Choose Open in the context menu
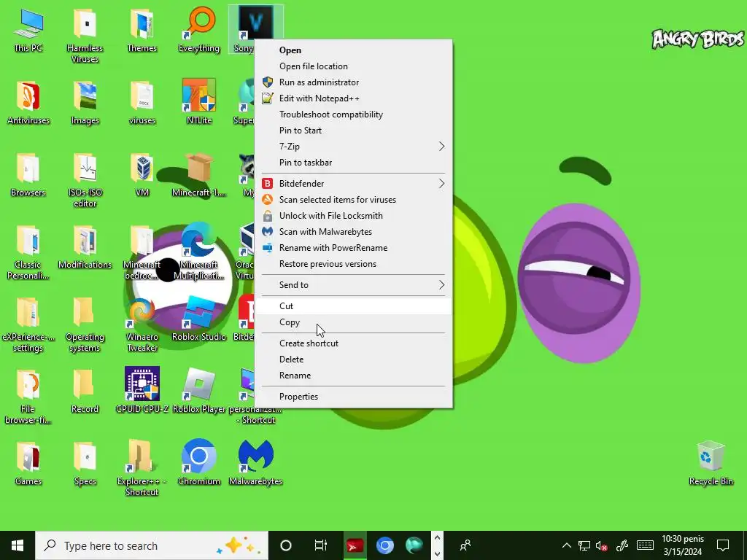Screen dimensions: 747x560 tap(354, 50)
